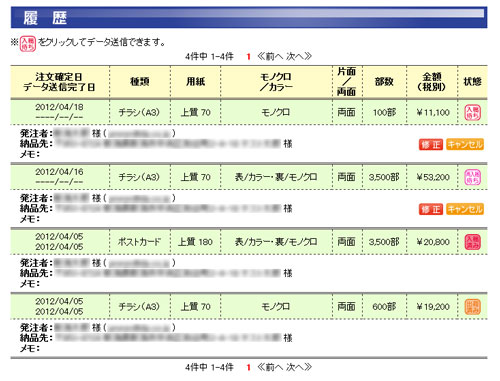Image resolution: width=500 pixels, height=381 pixels.
Task: Click 3,500部 quantity in the ¥53,200 row
Action: 384,177
